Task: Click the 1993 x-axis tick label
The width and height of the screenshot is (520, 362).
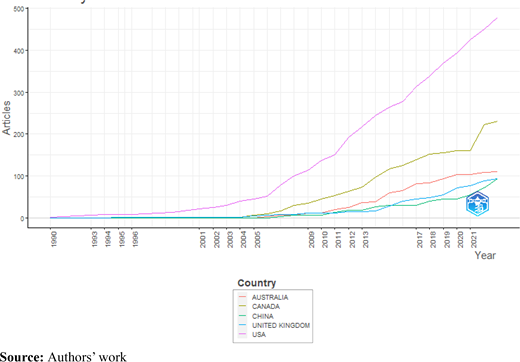Action: point(94,239)
